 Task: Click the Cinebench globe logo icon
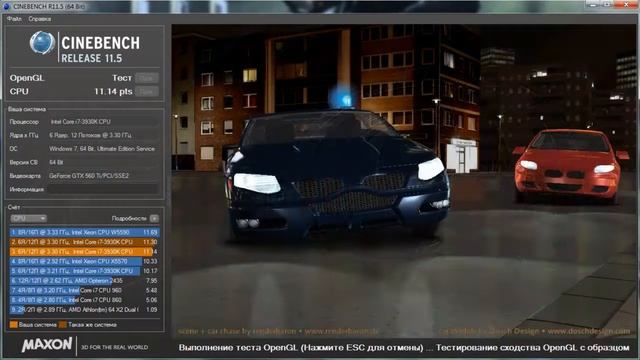pos(42,43)
